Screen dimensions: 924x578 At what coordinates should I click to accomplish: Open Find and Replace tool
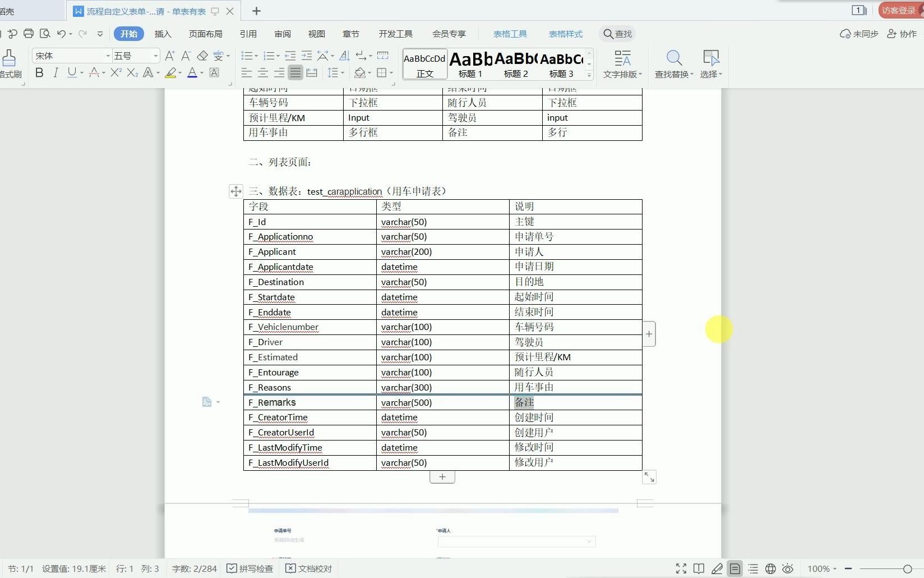tap(674, 64)
